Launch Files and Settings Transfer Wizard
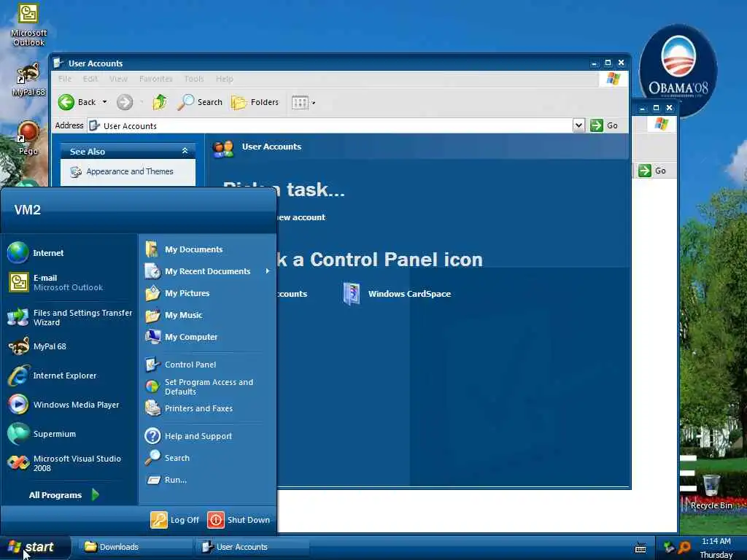747x560 pixels. click(69, 318)
